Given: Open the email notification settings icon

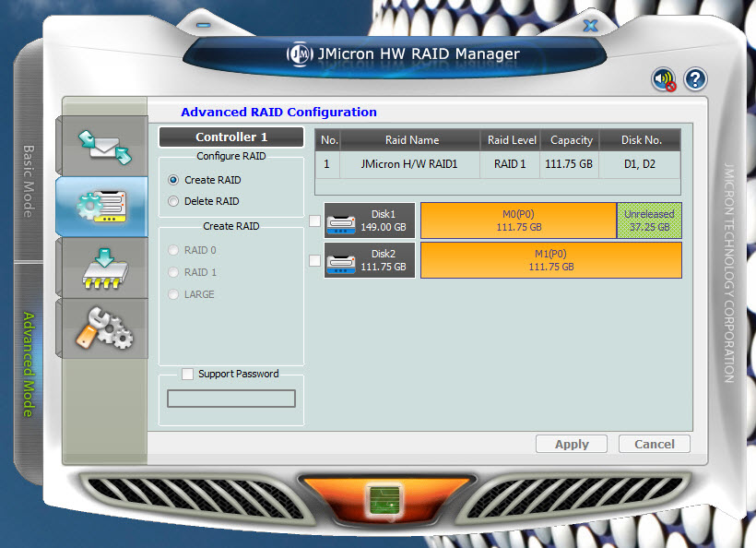Looking at the screenshot, I should pyautogui.click(x=104, y=147).
